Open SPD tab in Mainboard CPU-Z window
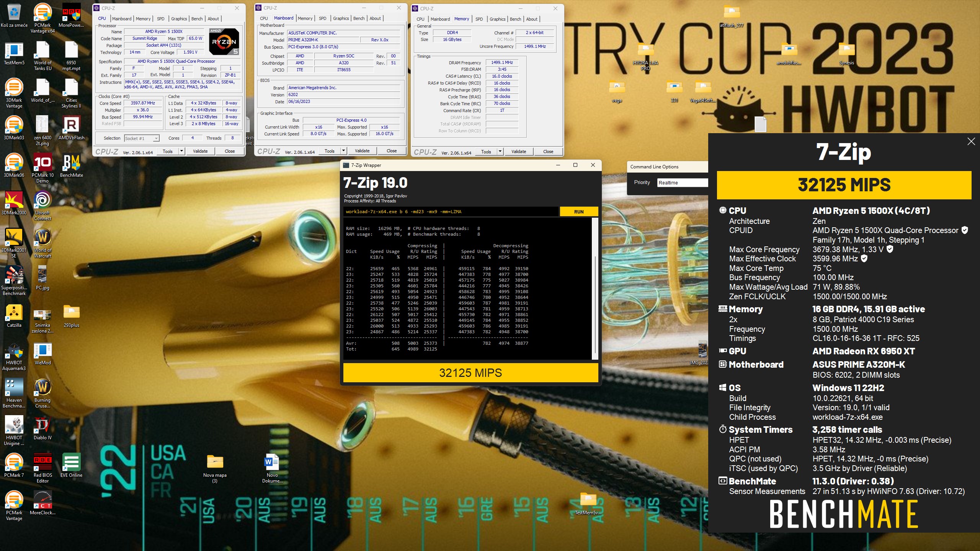Viewport: 980px width, 551px height. pyautogui.click(x=323, y=18)
